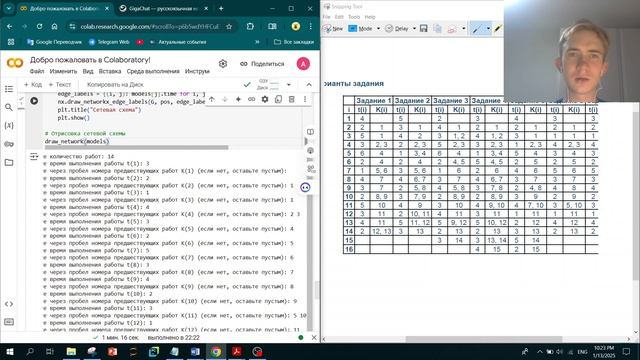Switch to the GigaChat browser tab
This screenshot has width=640, height=360.
[164, 9]
